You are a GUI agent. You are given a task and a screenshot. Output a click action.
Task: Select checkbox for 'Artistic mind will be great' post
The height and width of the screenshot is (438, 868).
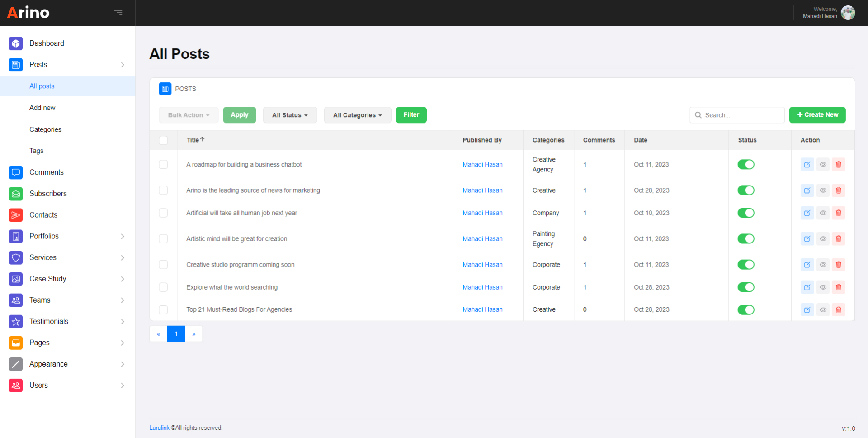click(x=164, y=239)
